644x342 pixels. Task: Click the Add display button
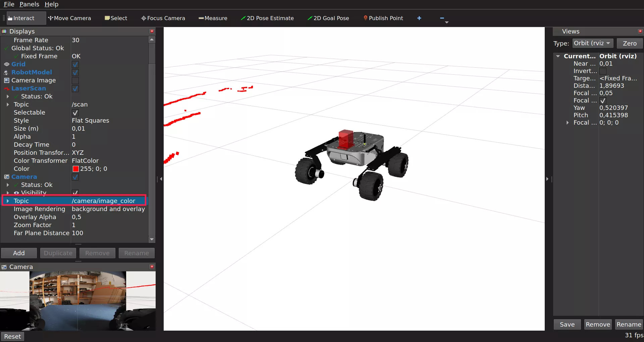click(x=19, y=253)
